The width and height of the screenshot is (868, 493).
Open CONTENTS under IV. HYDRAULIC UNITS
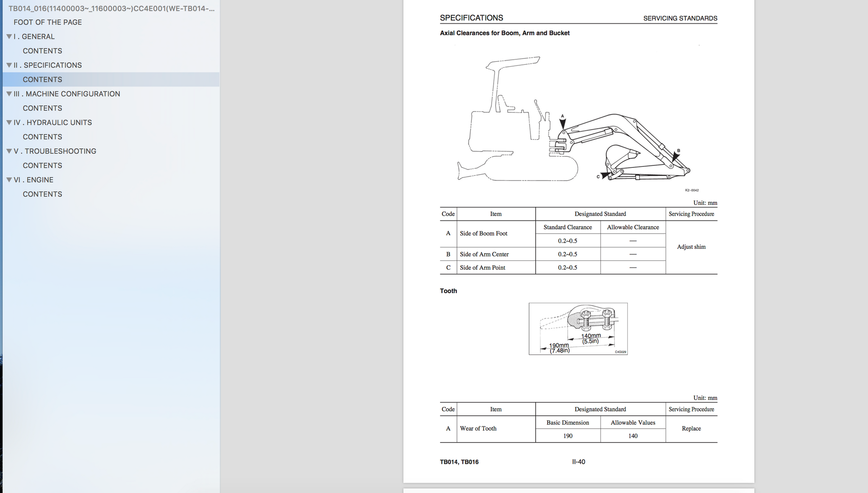click(x=42, y=137)
